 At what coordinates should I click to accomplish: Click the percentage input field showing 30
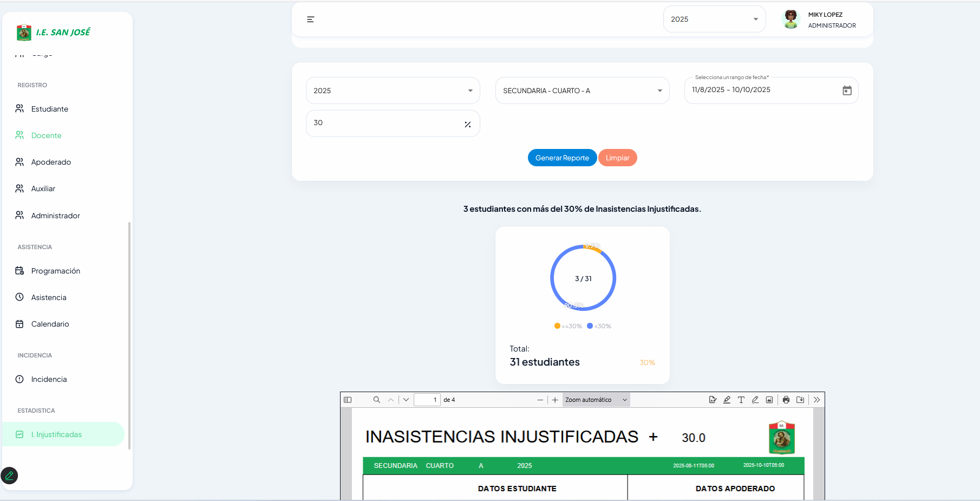click(x=384, y=123)
